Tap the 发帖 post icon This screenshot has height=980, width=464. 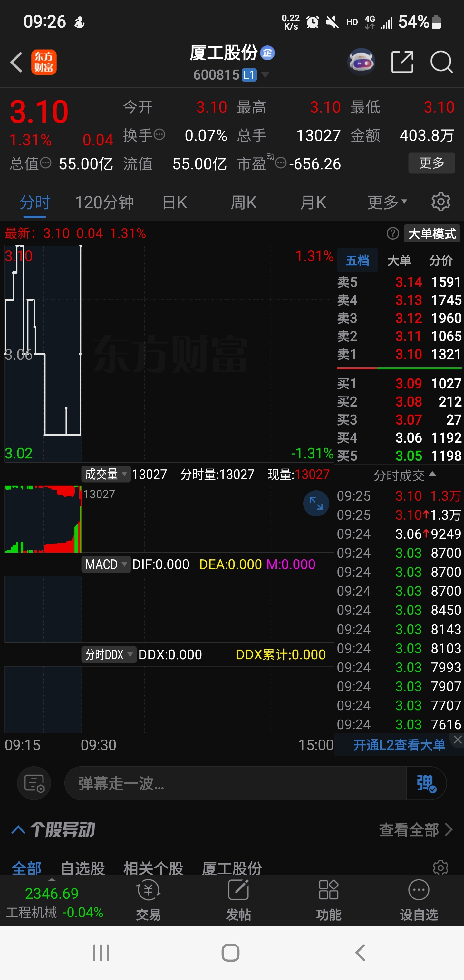(238, 900)
